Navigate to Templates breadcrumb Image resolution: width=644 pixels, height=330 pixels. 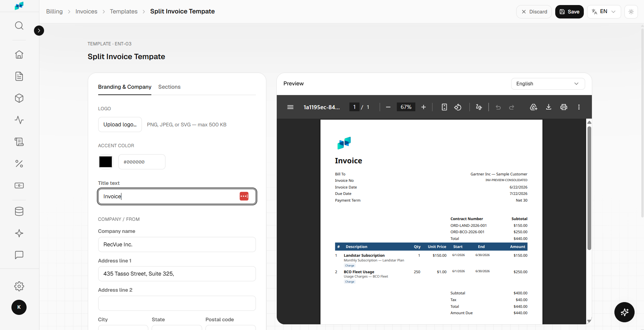(124, 11)
